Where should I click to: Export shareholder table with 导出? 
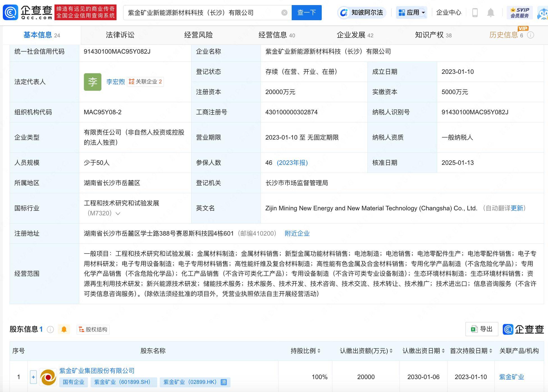coord(482,329)
